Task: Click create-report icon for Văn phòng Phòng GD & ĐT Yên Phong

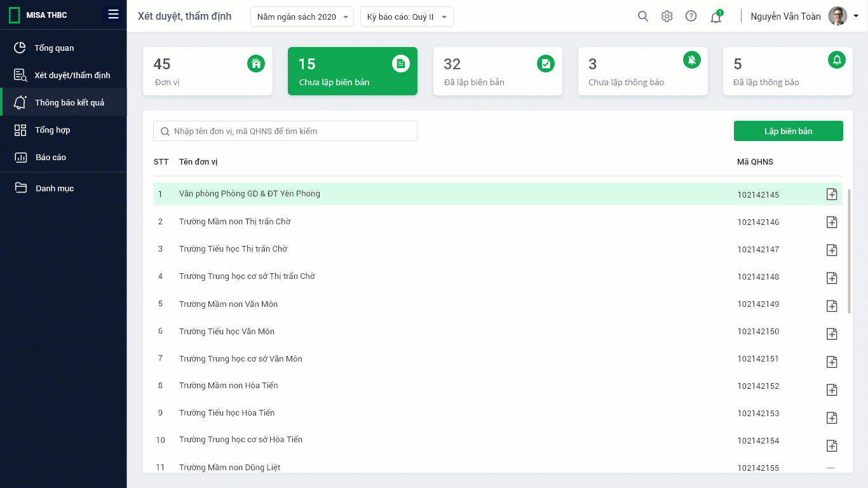Action: click(832, 194)
